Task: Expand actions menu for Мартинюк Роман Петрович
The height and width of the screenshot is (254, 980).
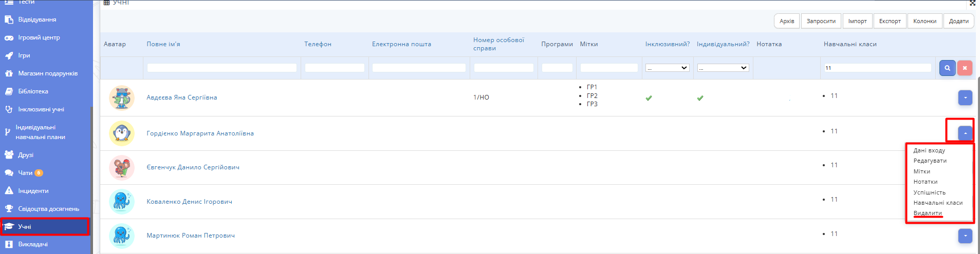Action: click(965, 236)
